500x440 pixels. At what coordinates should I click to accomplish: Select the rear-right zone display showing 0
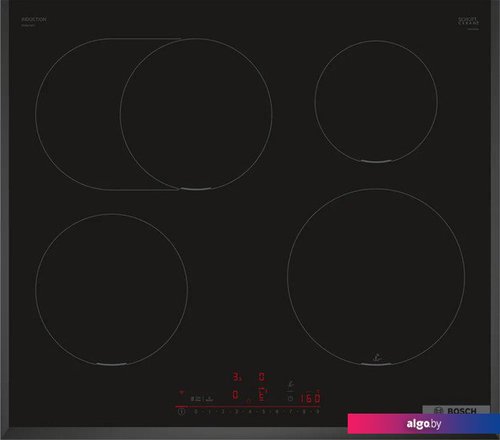pos(261,377)
